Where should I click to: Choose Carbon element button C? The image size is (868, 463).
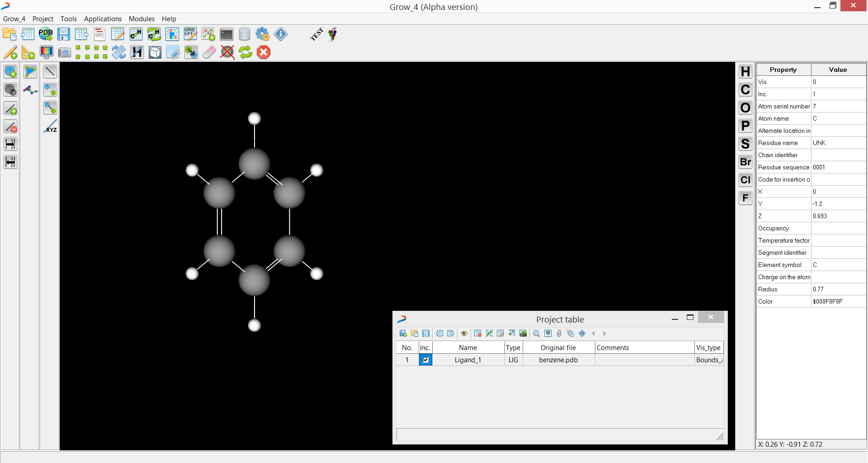[745, 89]
